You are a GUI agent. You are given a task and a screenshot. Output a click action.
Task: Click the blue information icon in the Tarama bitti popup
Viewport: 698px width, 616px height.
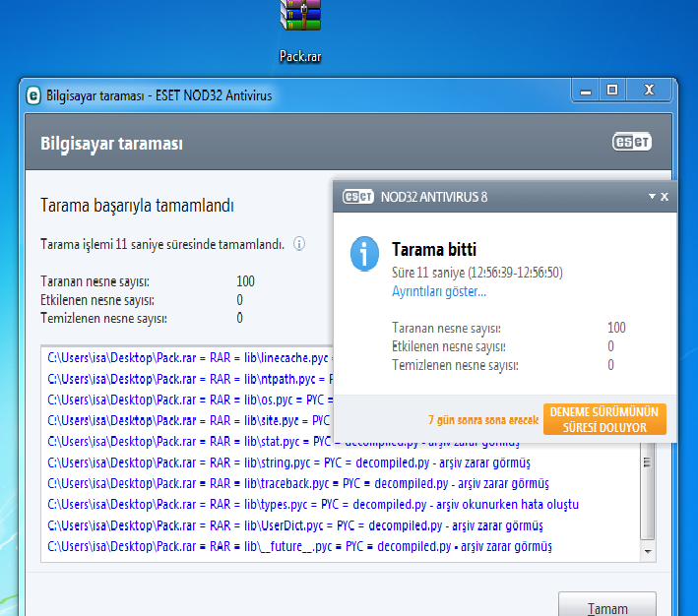click(x=364, y=254)
